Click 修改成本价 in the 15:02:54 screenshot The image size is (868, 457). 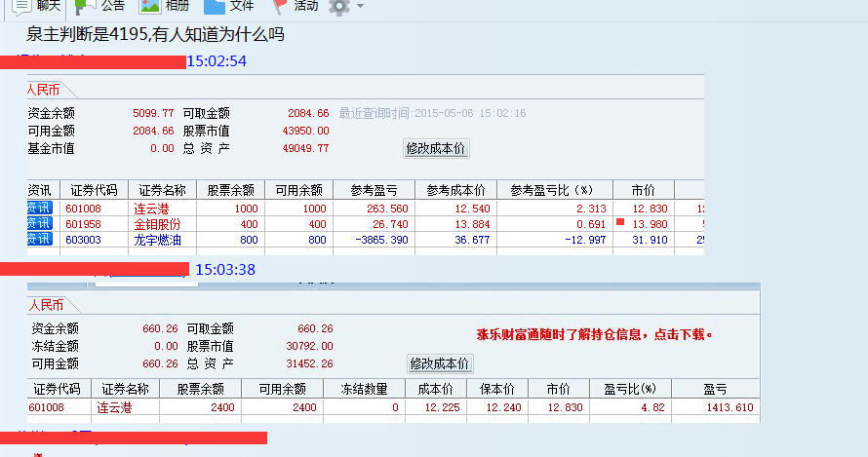point(436,149)
